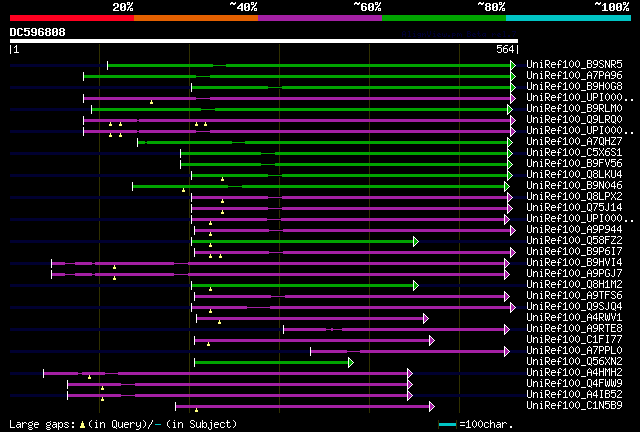Click the DC596808 query name
Screen dimensions: 640x432
click(38, 32)
